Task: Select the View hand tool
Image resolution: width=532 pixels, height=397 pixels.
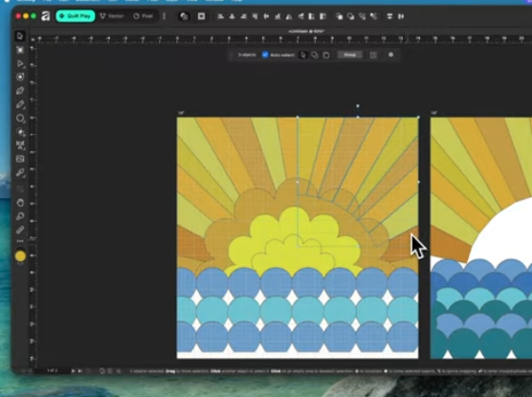Action: pos(20,203)
